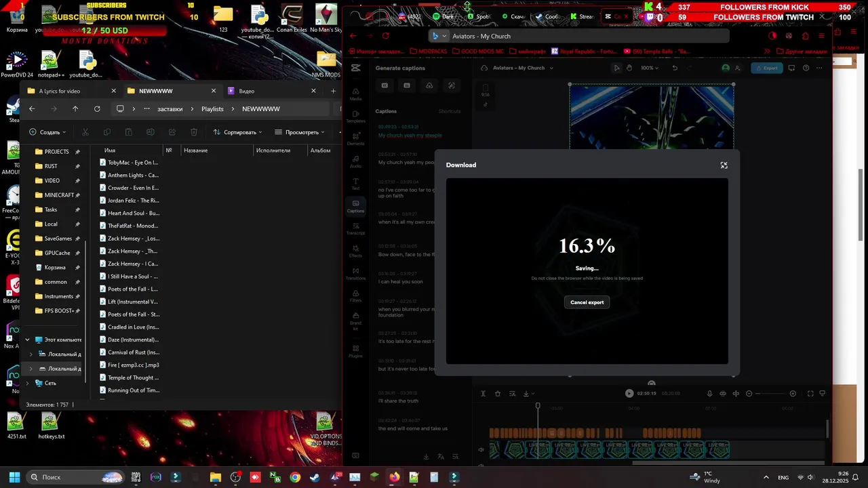Viewport: 868px width, 488px height.
Task: Cancel the video export
Action: (587, 302)
